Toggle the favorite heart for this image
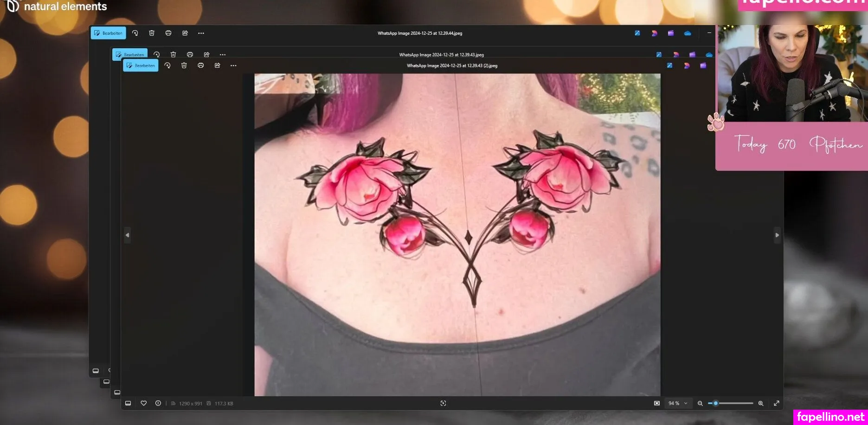Viewport: 868px width, 425px height. [144, 404]
